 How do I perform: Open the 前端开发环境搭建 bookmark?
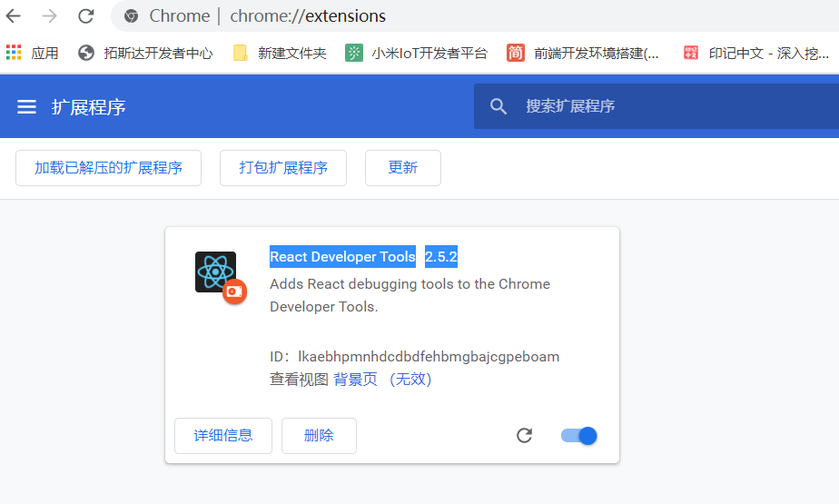(x=583, y=53)
